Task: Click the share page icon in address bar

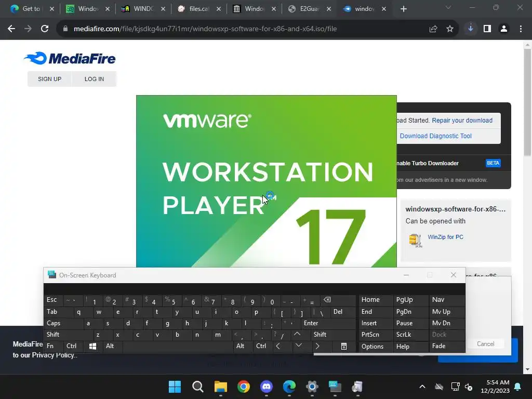Action: [x=433, y=29]
